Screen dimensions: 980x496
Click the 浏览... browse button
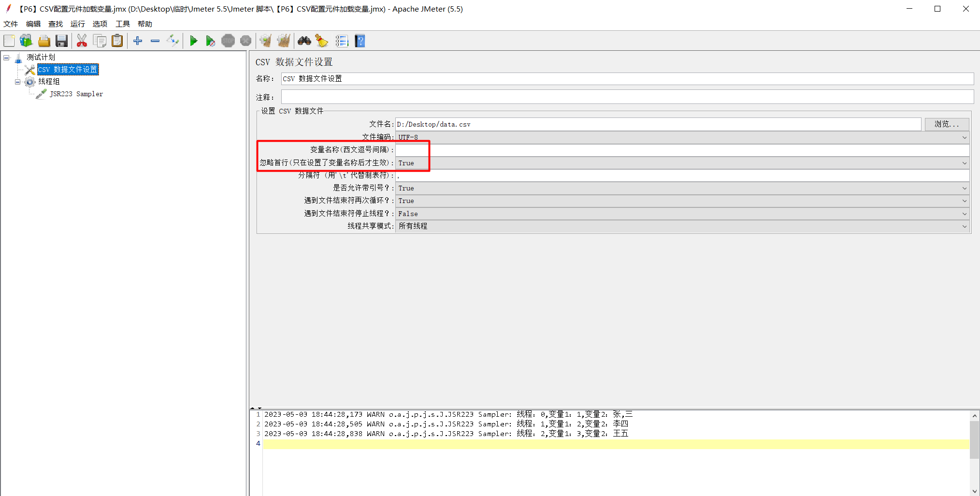[947, 124]
